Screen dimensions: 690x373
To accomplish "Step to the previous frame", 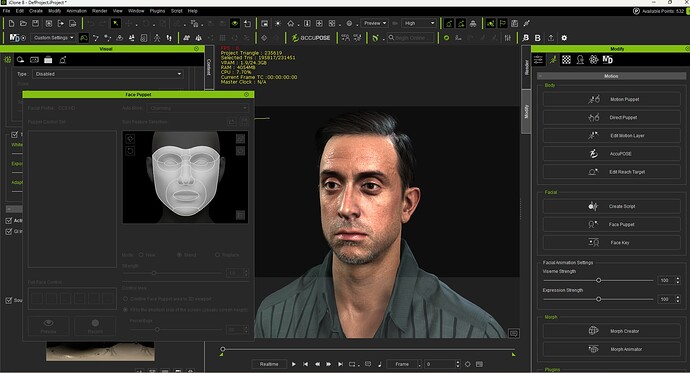I will click(x=317, y=364).
